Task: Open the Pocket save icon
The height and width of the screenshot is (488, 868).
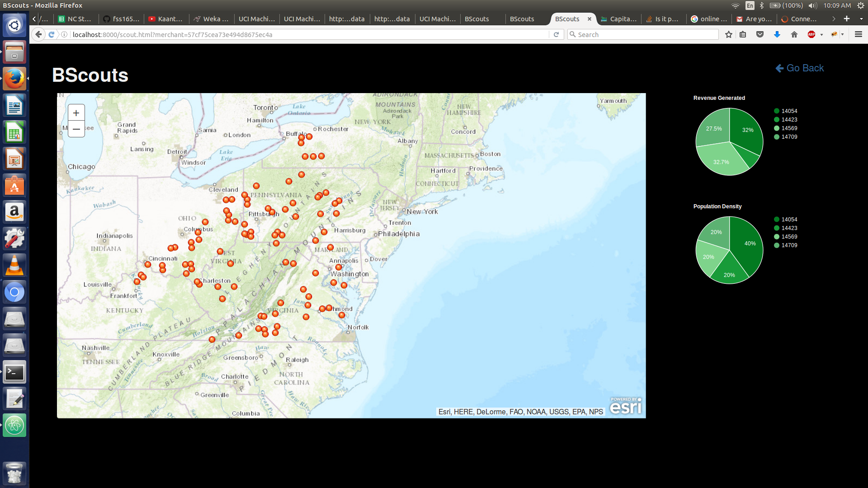Action: [760, 35]
